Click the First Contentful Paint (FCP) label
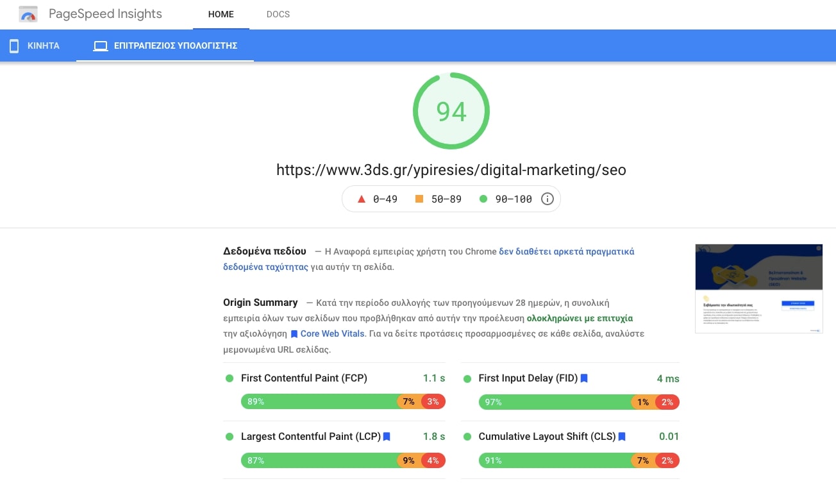 pyautogui.click(x=304, y=378)
